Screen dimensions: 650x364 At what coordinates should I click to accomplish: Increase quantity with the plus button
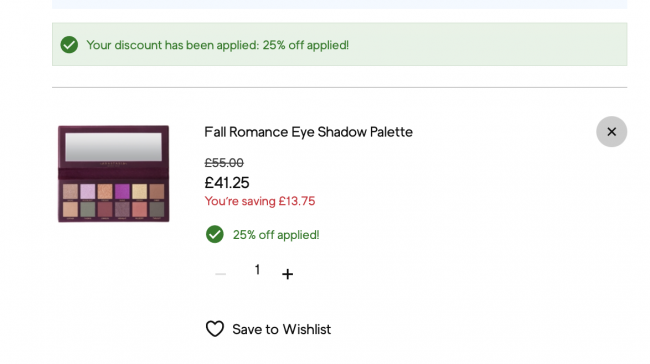(x=287, y=274)
